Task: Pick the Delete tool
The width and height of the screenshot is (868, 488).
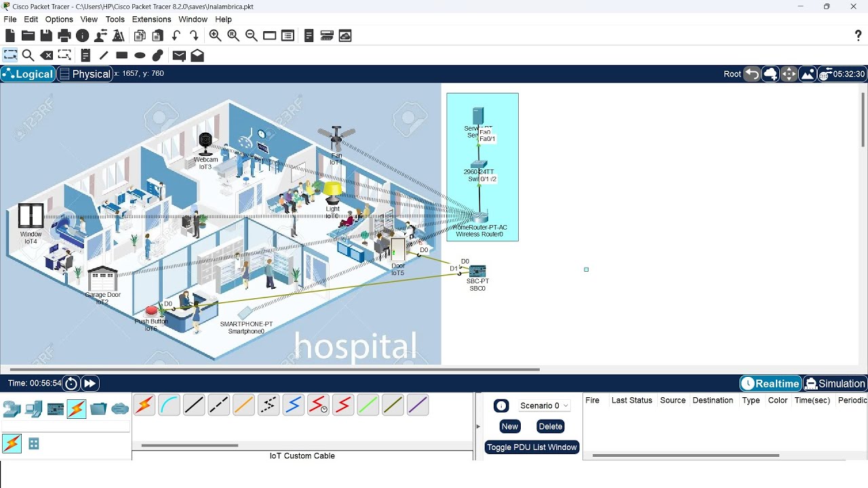Action: tap(47, 56)
